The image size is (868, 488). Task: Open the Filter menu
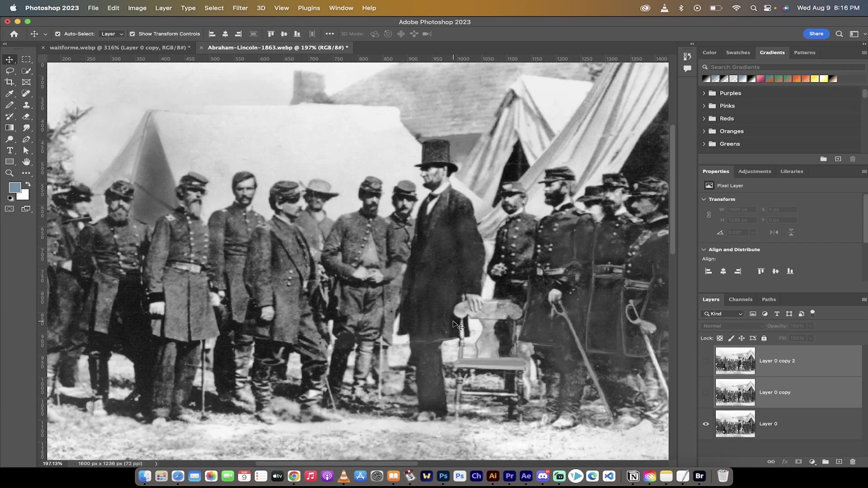(240, 8)
